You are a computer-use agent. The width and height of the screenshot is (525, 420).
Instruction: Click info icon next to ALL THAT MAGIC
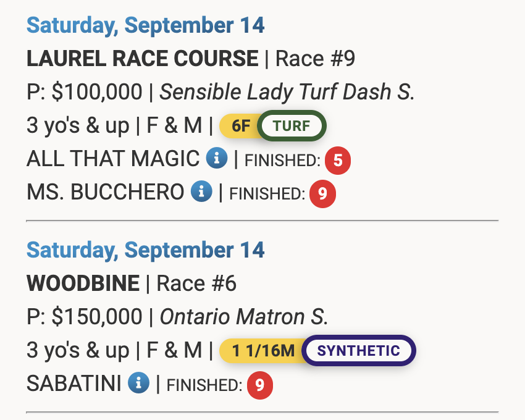click(216, 159)
